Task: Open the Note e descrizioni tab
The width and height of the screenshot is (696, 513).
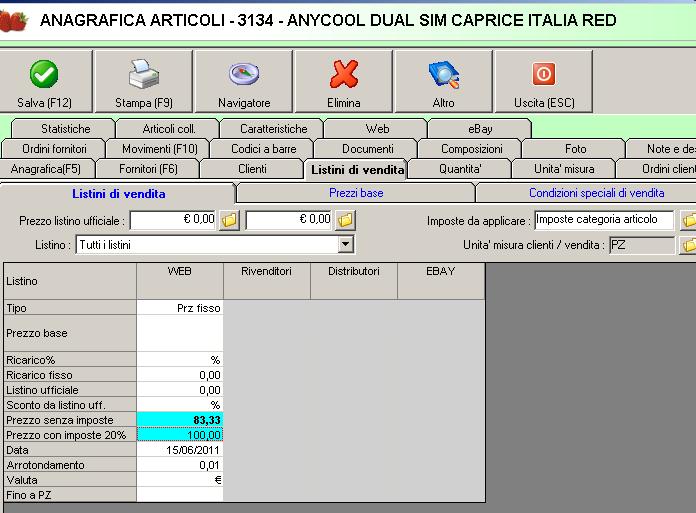Action: point(661,149)
